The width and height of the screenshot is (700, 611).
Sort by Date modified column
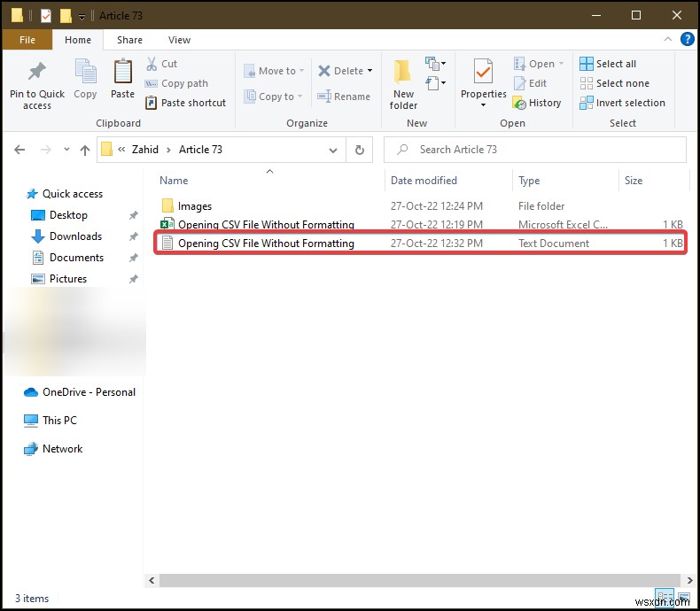click(x=424, y=180)
